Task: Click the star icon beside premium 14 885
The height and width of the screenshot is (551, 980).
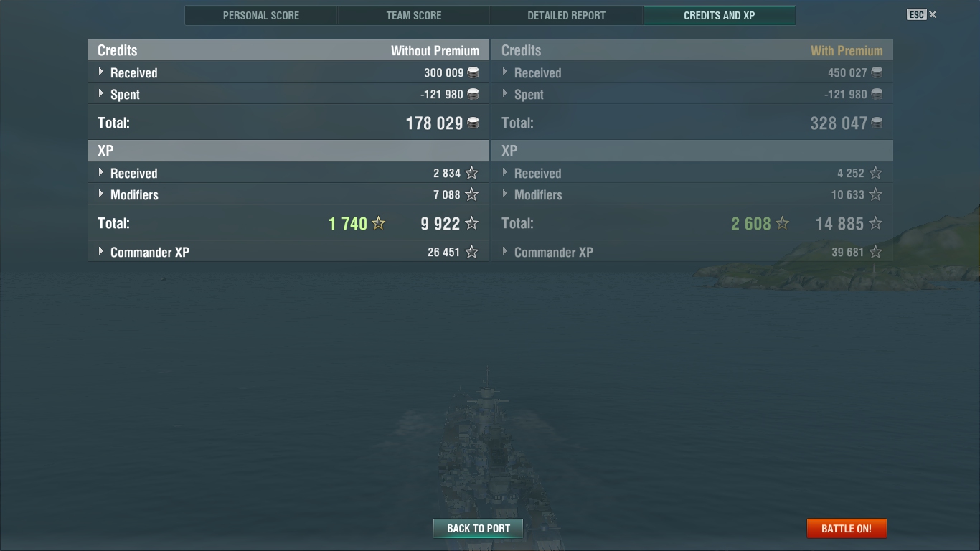Action: tap(875, 223)
